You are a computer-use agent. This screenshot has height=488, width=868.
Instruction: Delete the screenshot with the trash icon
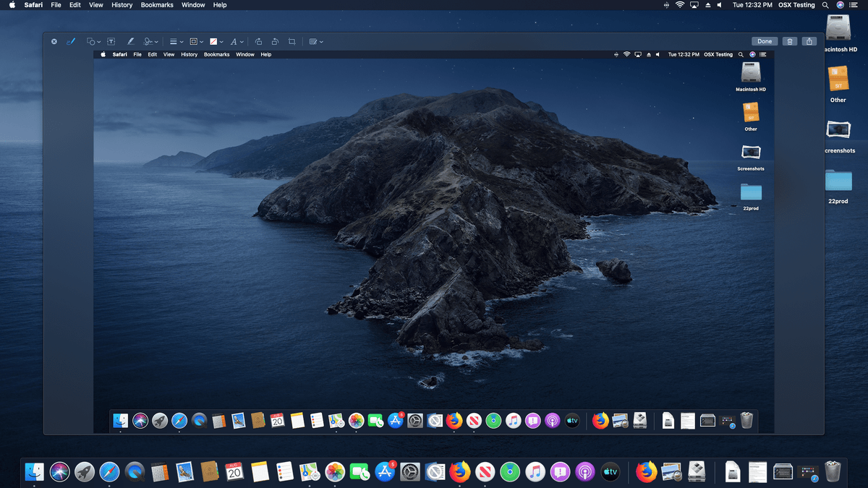[789, 41]
